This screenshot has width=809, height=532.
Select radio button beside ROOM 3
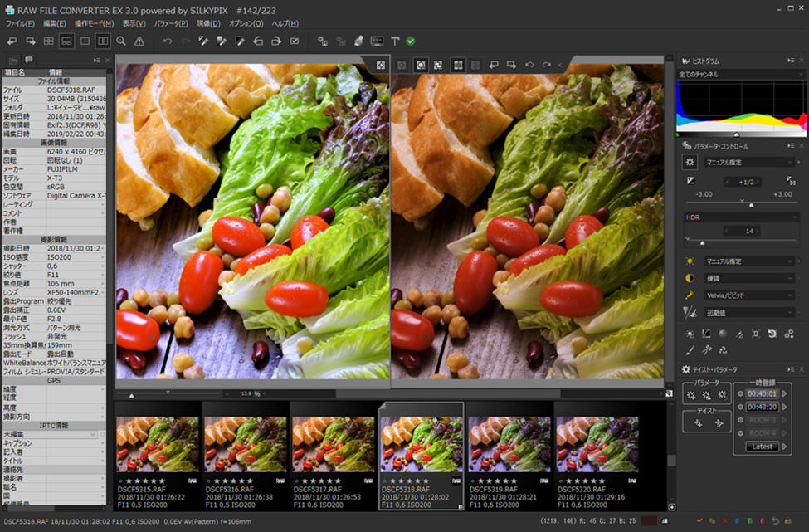(740, 420)
